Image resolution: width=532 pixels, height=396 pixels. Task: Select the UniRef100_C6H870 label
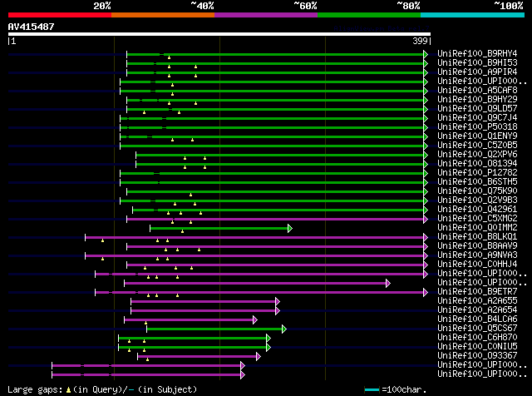point(477,338)
